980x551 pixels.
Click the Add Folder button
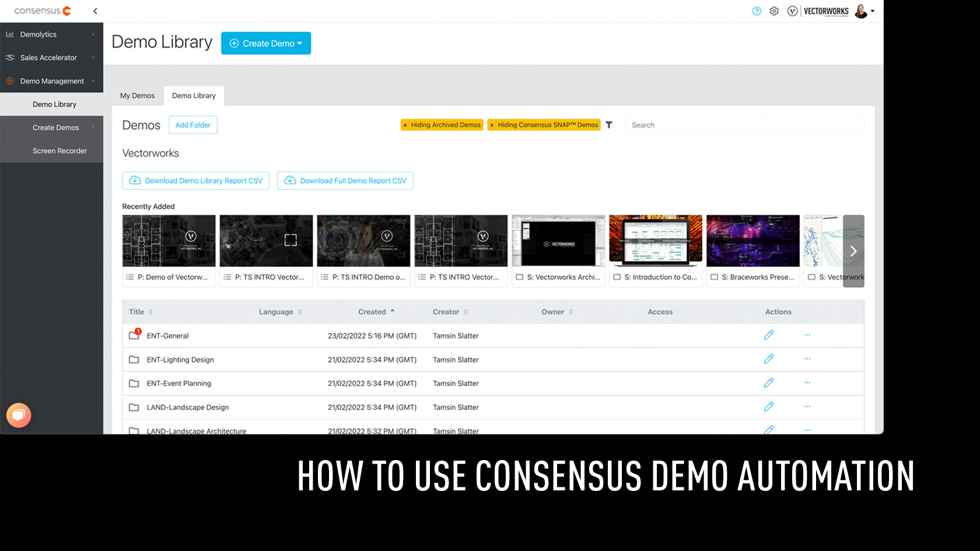[192, 124]
